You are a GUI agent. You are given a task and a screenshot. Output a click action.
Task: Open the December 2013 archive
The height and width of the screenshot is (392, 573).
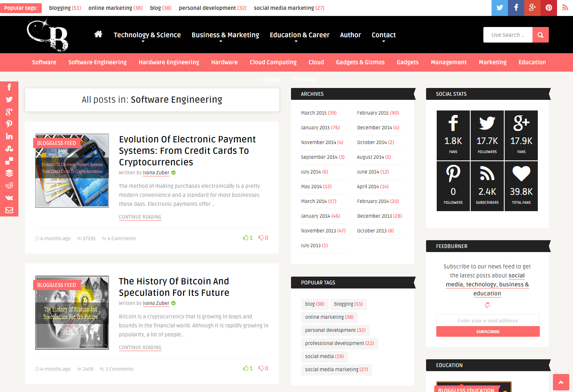pos(379,216)
